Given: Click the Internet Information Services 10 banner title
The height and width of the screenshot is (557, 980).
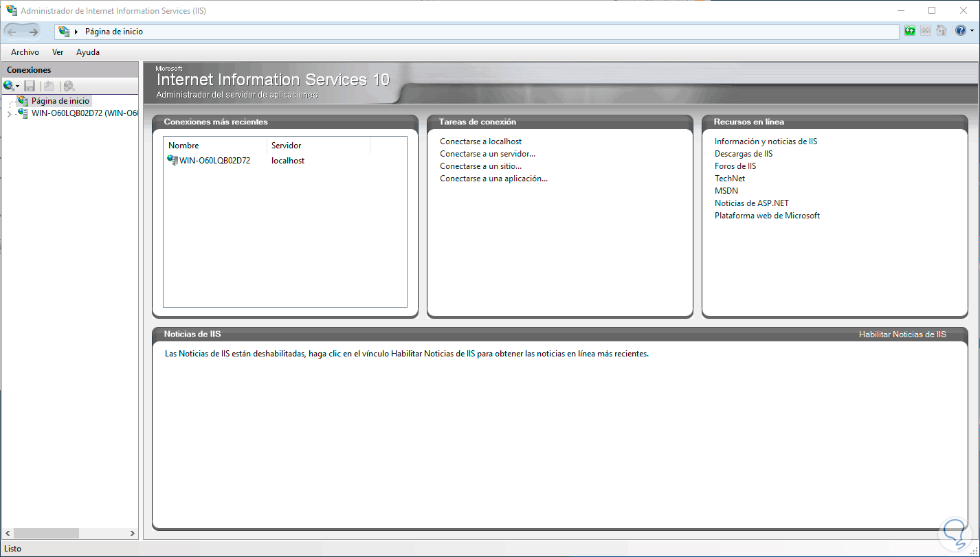Looking at the screenshot, I should click(274, 80).
